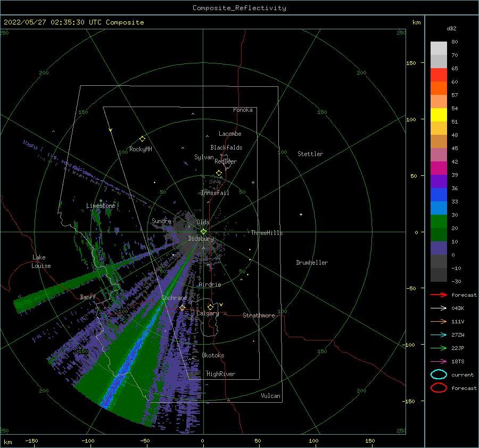Click the yellow diamond marker below RedDeer
The image size is (479, 448).
[x=219, y=173]
